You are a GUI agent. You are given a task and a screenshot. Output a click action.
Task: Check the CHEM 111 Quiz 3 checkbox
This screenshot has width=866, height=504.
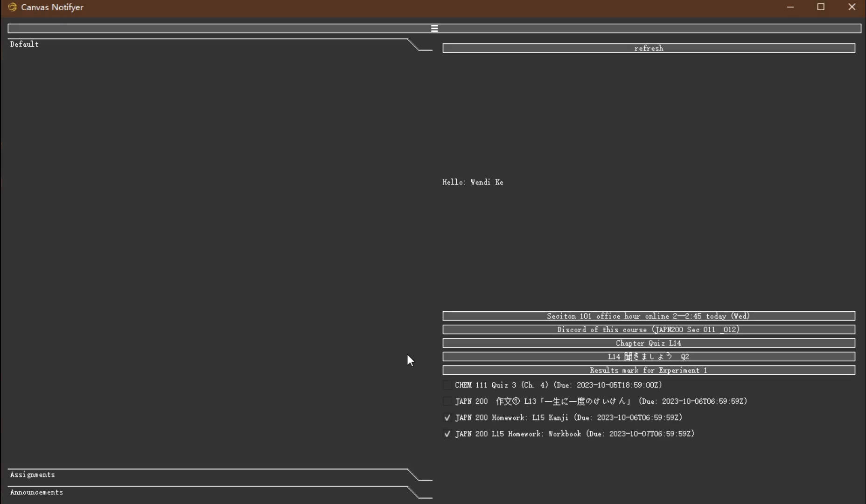pyautogui.click(x=447, y=385)
